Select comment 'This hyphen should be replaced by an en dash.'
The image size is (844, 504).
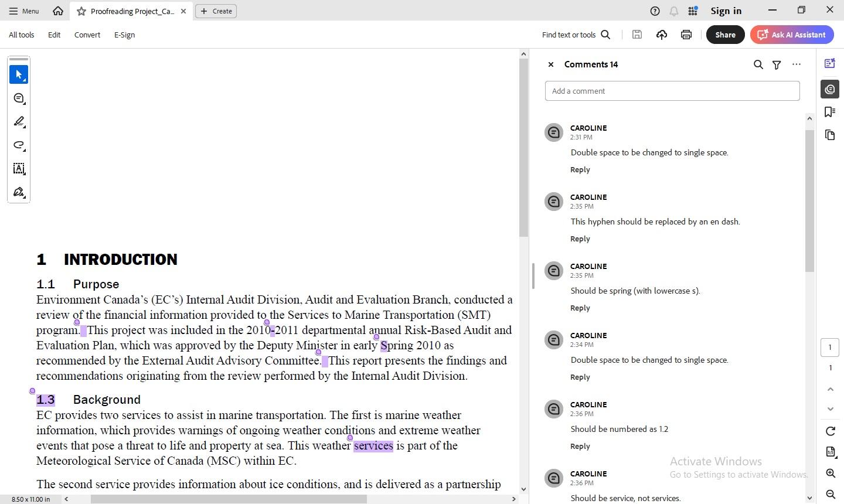[655, 222]
